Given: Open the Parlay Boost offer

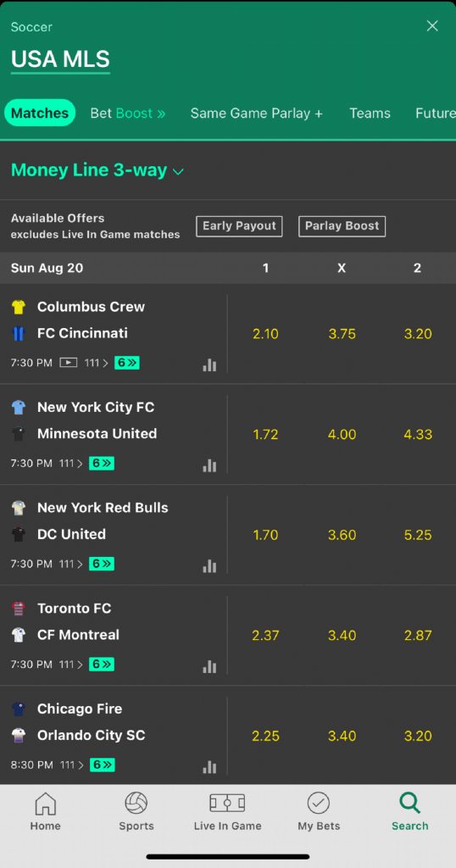Looking at the screenshot, I should coord(342,226).
